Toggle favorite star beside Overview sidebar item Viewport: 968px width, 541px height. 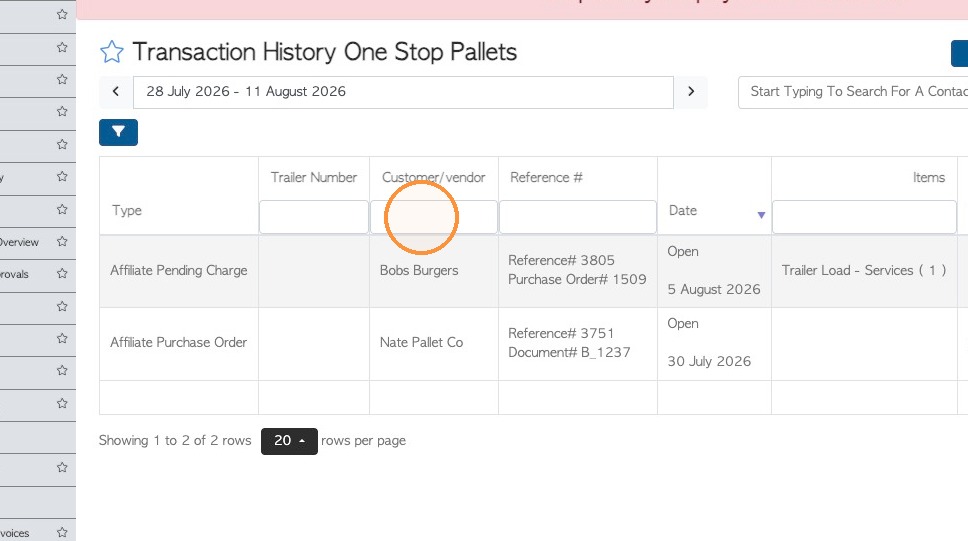62,241
